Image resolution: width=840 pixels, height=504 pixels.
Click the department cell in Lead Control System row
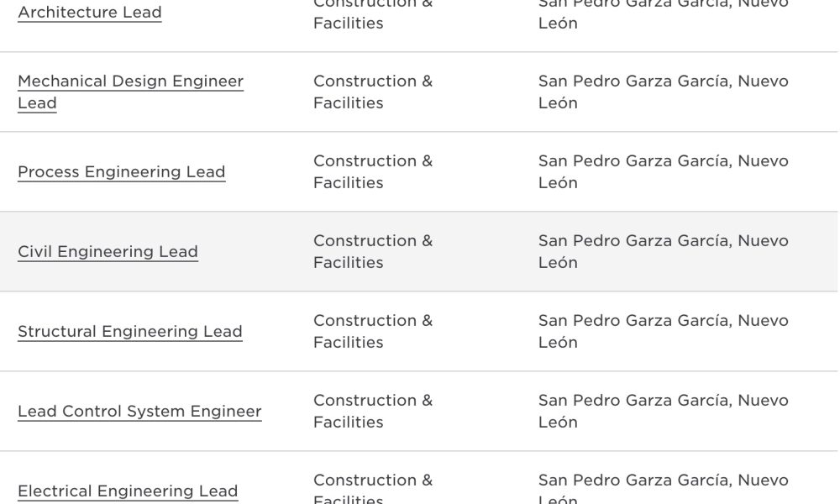pyautogui.click(x=373, y=412)
